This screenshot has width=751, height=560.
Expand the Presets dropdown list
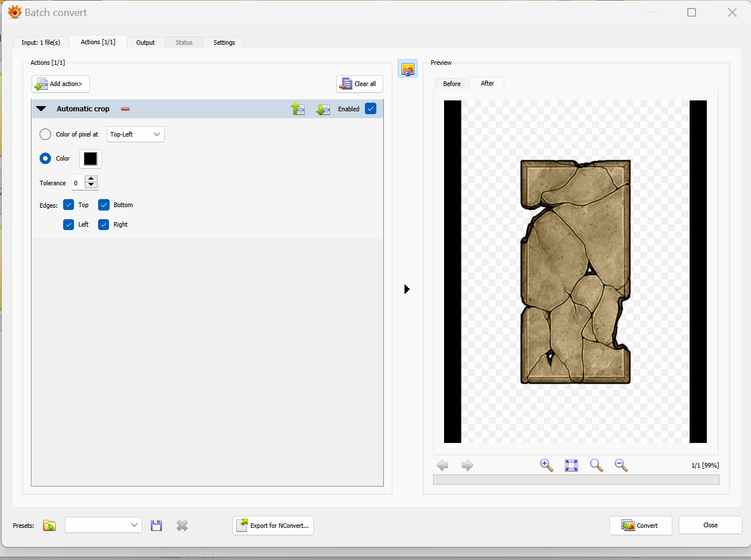134,525
